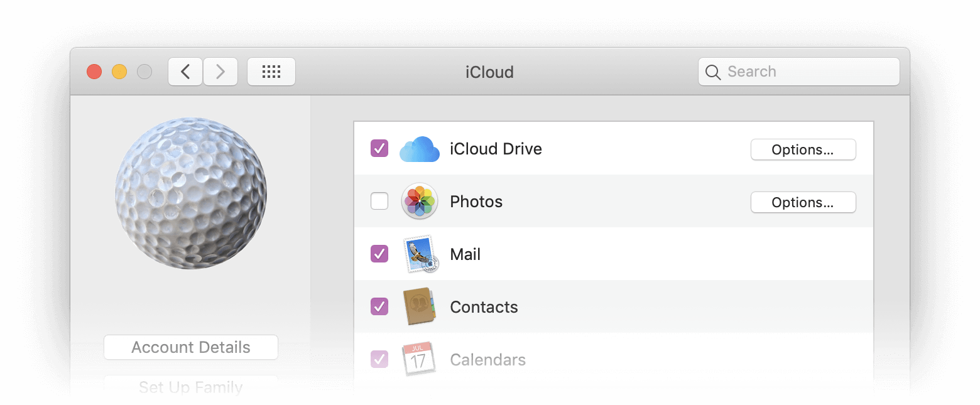Enable the Photos checkbox
Image resolution: width=980 pixels, height=405 pixels.
click(x=379, y=202)
